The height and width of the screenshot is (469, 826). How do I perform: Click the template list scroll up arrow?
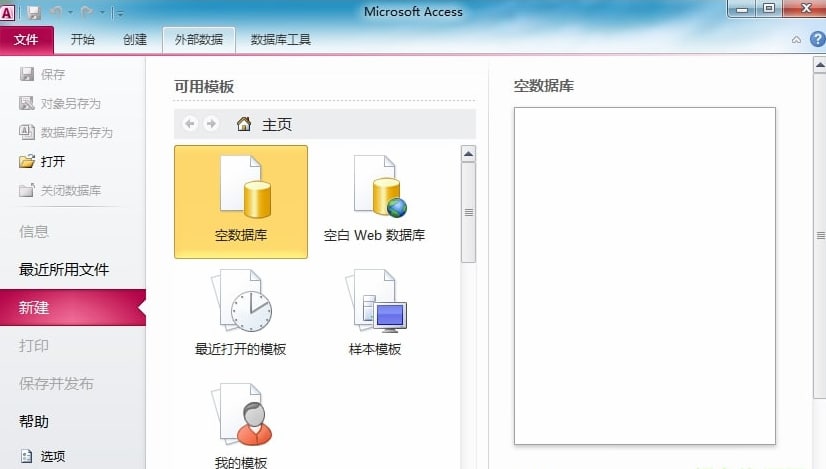(468, 154)
